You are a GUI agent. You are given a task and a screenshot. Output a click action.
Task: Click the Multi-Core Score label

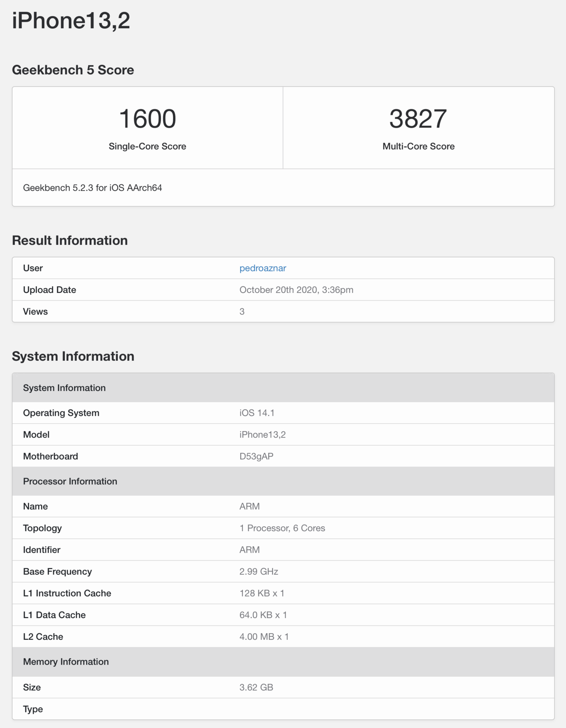point(418,146)
